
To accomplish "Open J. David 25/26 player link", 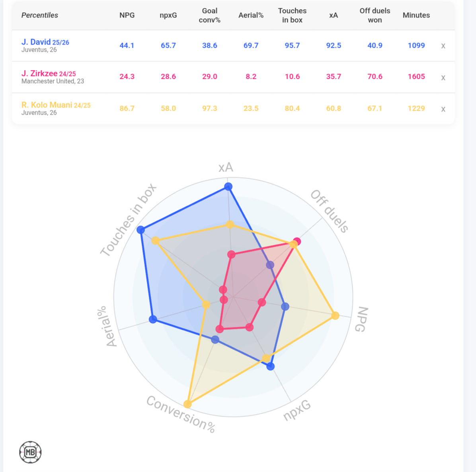I will pyautogui.click(x=45, y=42).
